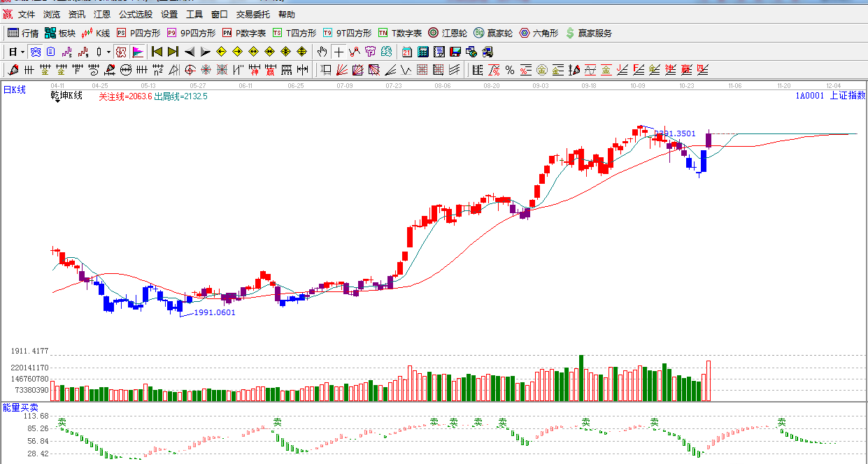Click the 能量买卖 indicator panel label
The width and height of the screenshot is (868, 464).
pos(20,407)
